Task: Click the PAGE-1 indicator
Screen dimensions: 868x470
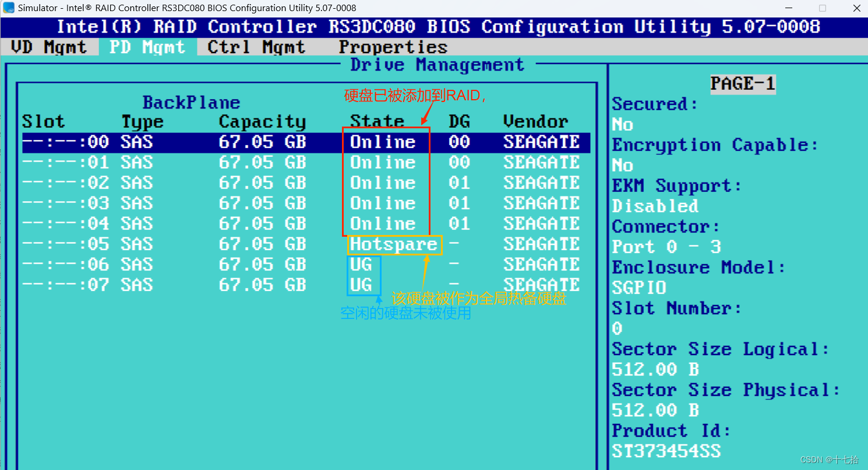Action: pyautogui.click(x=743, y=84)
